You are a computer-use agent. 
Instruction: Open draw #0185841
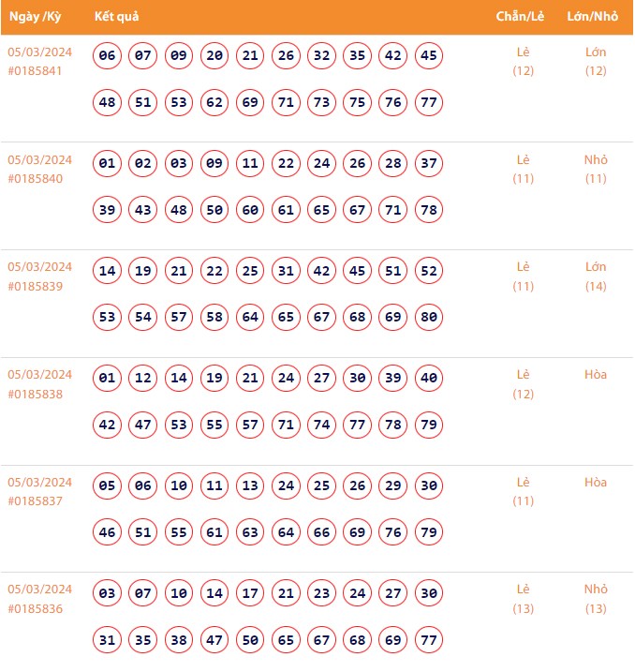pos(35,71)
